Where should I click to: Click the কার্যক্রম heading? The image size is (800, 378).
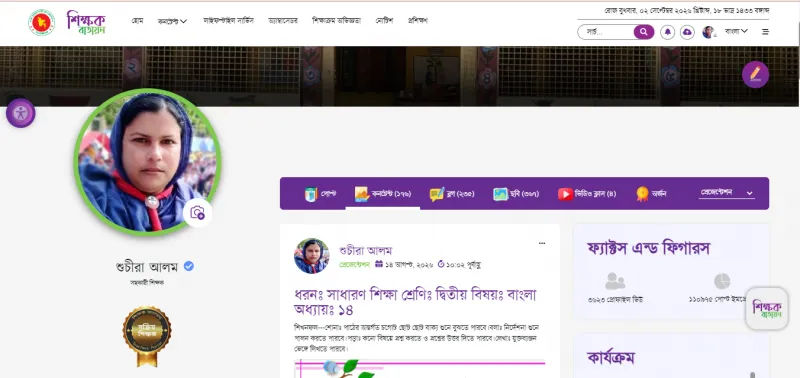coord(611,358)
